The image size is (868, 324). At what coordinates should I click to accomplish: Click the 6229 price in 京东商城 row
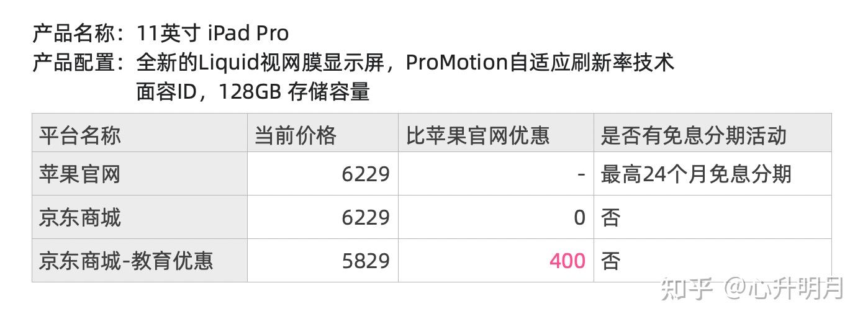tap(366, 217)
